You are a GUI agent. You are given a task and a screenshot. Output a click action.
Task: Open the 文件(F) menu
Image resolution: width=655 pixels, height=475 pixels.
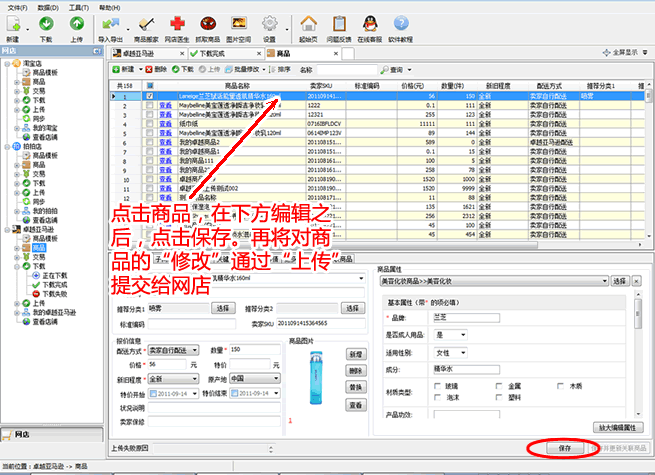click(x=18, y=8)
